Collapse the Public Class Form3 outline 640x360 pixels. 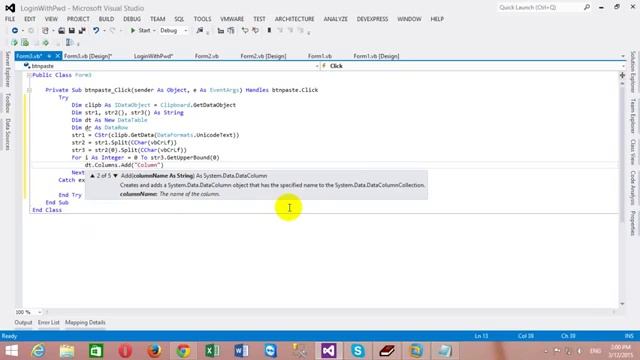pos(29,75)
